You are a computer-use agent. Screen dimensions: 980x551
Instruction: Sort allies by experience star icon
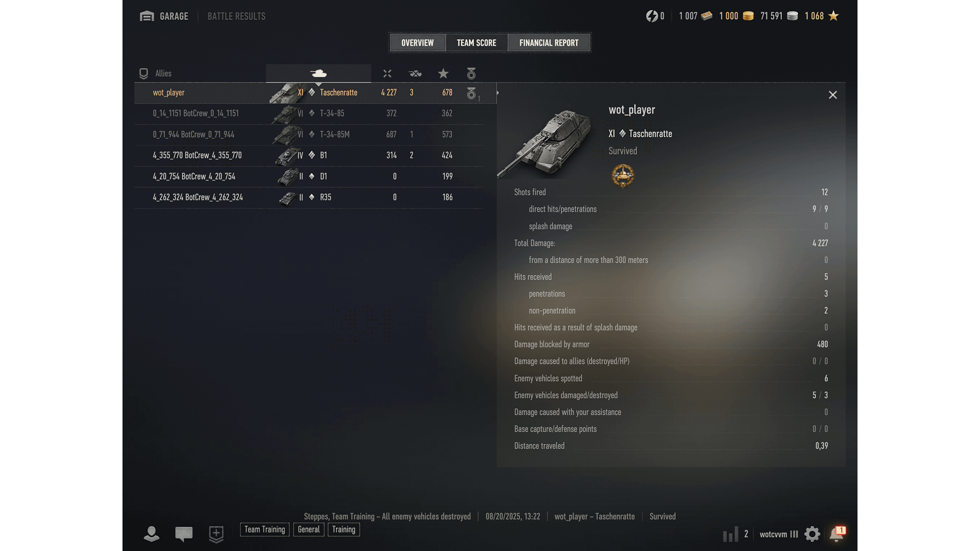(x=444, y=73)
